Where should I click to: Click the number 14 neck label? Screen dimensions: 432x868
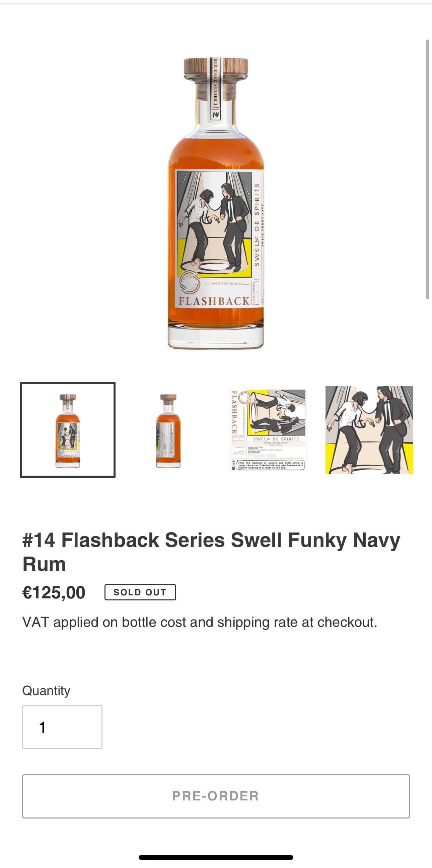tap(215, 115)
